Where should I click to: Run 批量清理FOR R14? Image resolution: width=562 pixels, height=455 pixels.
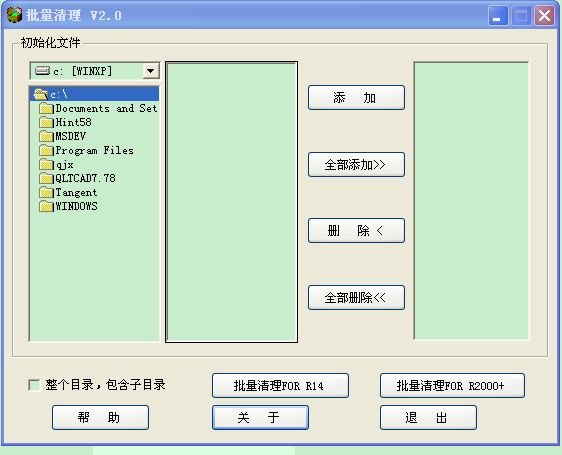280,385
